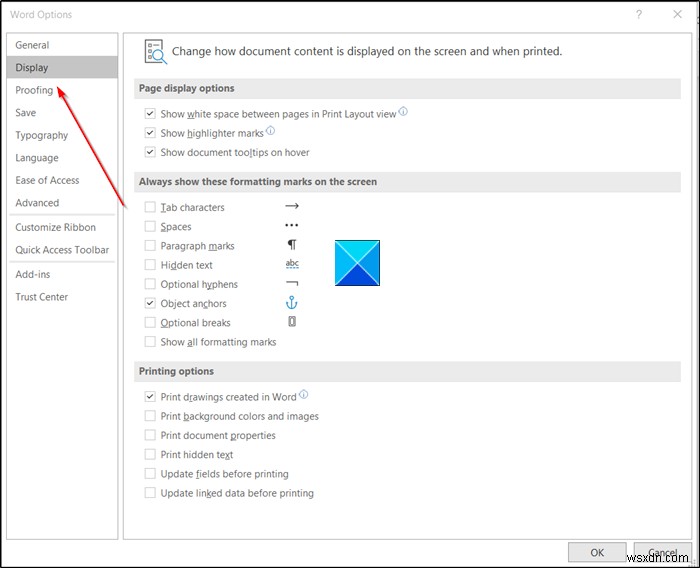Click the optional break symbol

click(292, 322)
